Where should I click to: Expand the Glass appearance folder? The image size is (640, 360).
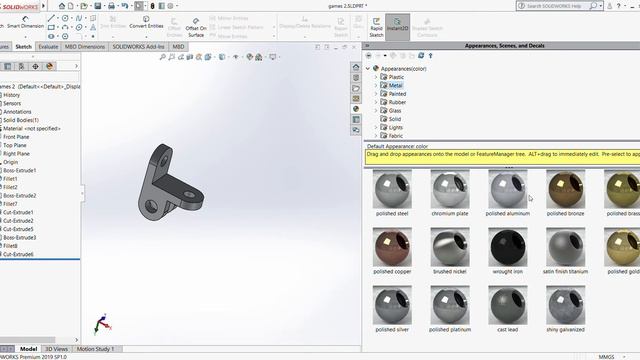[376, 111]
